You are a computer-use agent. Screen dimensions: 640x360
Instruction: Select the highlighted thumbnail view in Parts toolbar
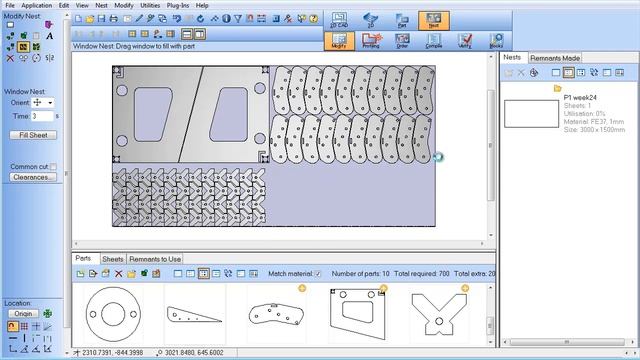coord(203,273)
